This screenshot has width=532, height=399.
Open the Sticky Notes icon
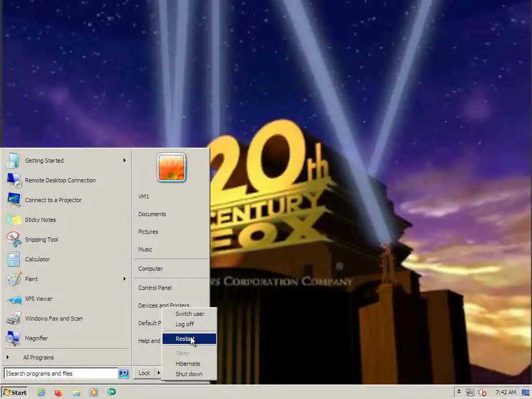point(14,220)
